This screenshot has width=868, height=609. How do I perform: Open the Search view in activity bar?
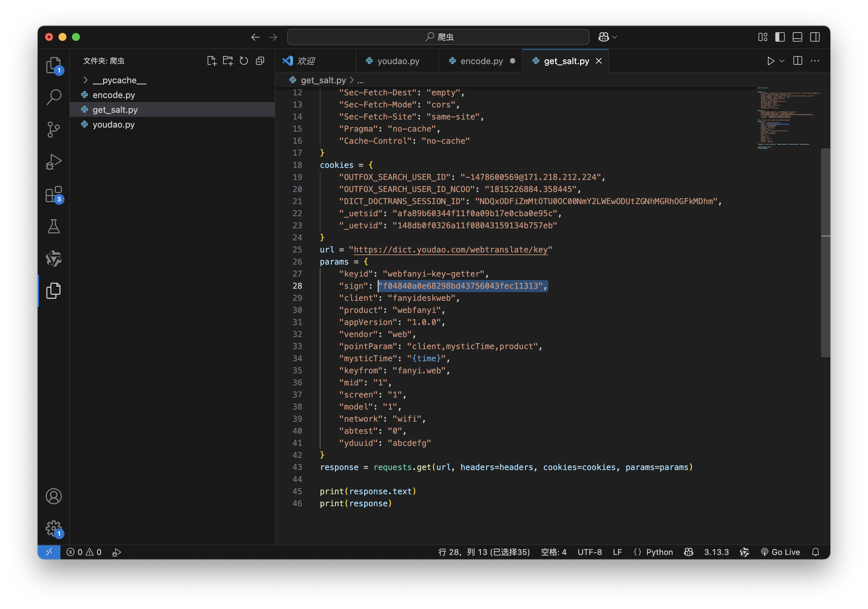54,97
